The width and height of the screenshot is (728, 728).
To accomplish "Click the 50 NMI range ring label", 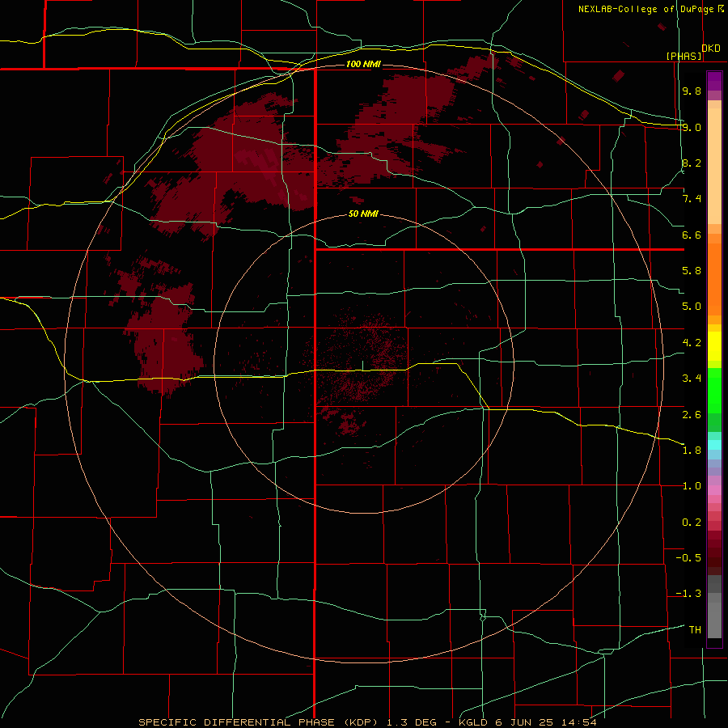I will (x=363, y=214).
